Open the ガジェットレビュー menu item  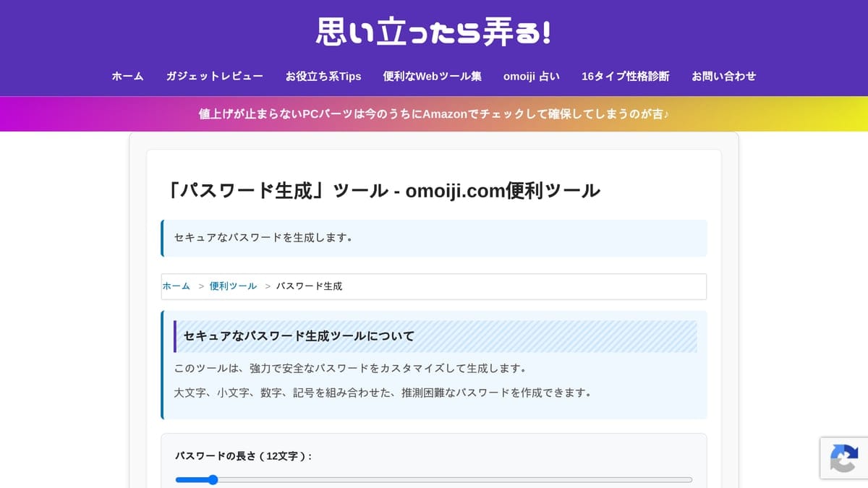tap(215, 76)
